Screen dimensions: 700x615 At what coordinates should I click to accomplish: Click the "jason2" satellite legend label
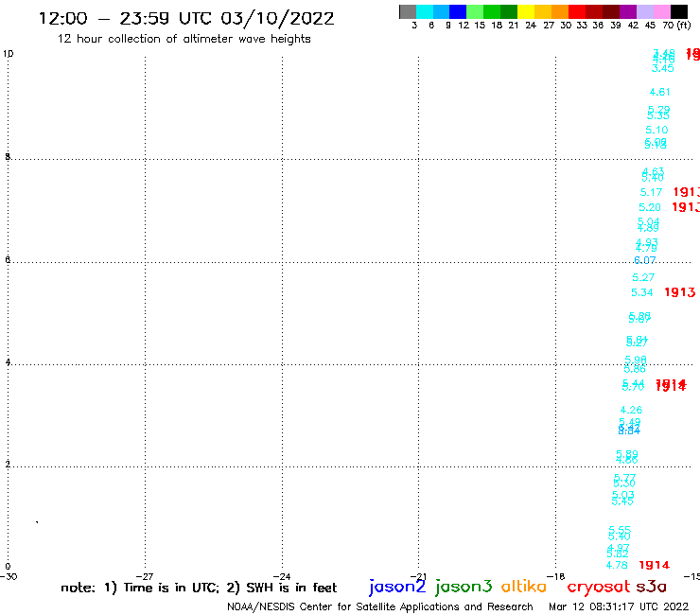(397, 587)
